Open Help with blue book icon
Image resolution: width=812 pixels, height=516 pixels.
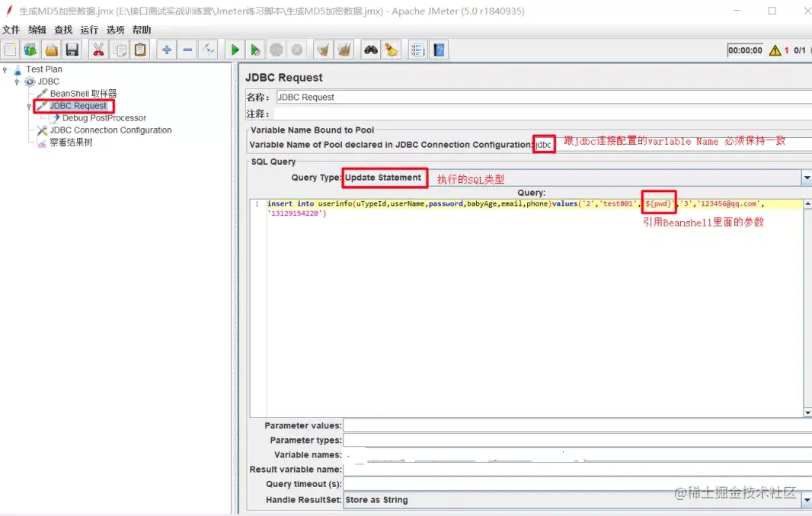click(440, 50)
